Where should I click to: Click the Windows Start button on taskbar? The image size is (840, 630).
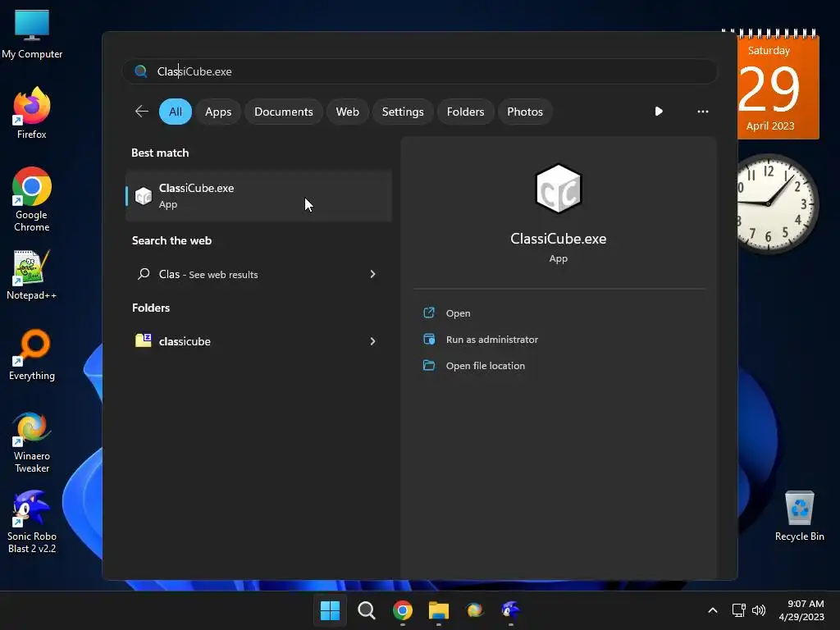tap(330, 610)
